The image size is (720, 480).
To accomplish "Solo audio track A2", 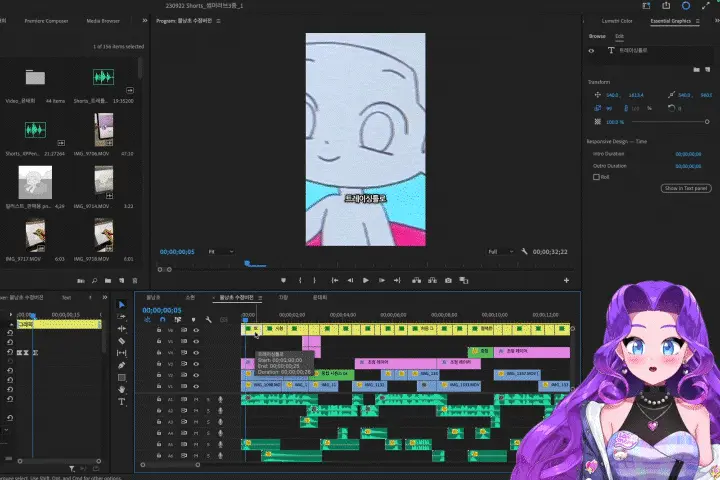I will [208, 411].
